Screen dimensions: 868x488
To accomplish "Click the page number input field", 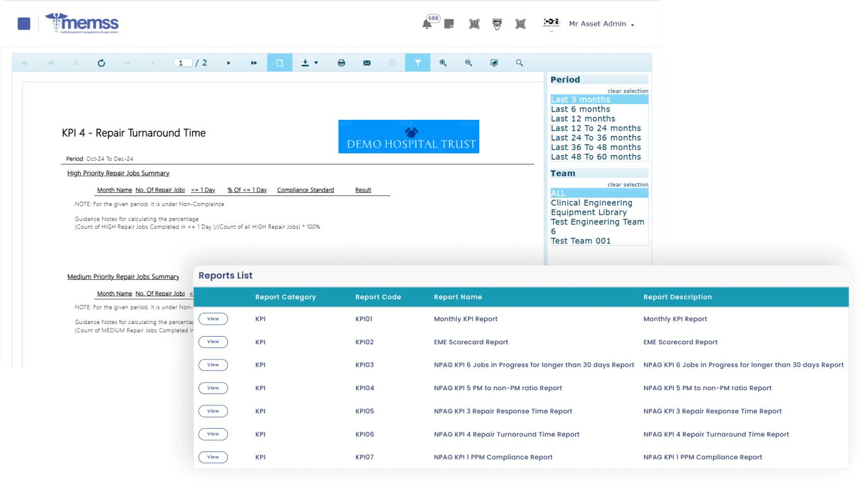I will pos(183,63).
